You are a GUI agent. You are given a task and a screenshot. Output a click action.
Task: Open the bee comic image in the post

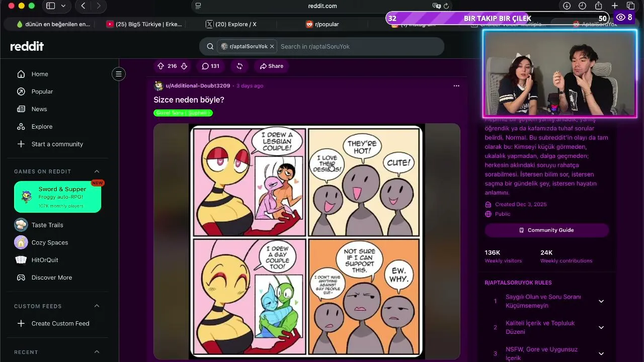tap(307, 241)
